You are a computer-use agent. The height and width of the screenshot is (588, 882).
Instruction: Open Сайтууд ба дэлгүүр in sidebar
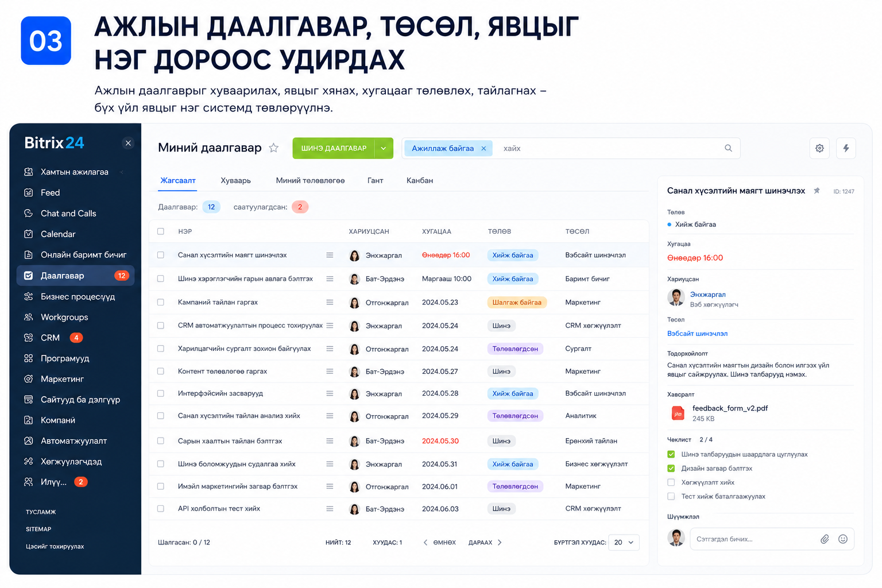[80, 400]
